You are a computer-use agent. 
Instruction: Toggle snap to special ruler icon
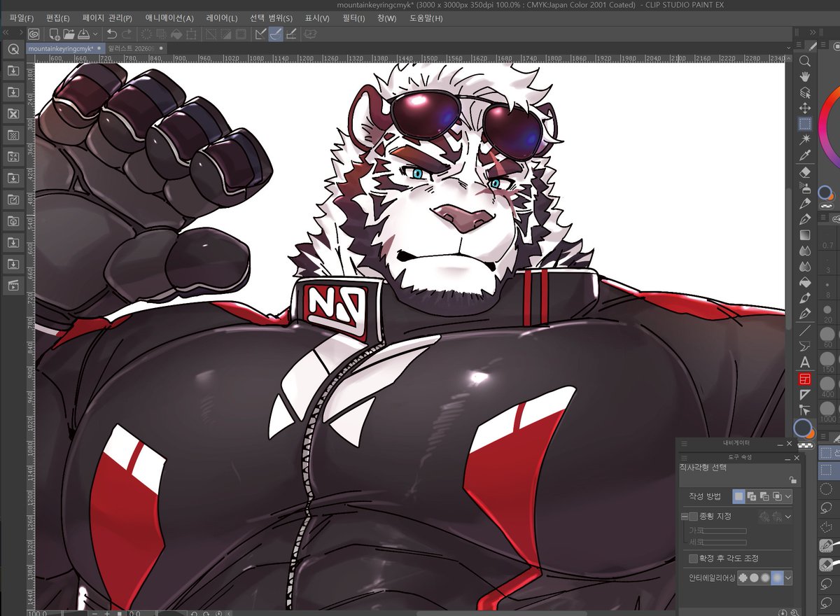tap(276, 34)
